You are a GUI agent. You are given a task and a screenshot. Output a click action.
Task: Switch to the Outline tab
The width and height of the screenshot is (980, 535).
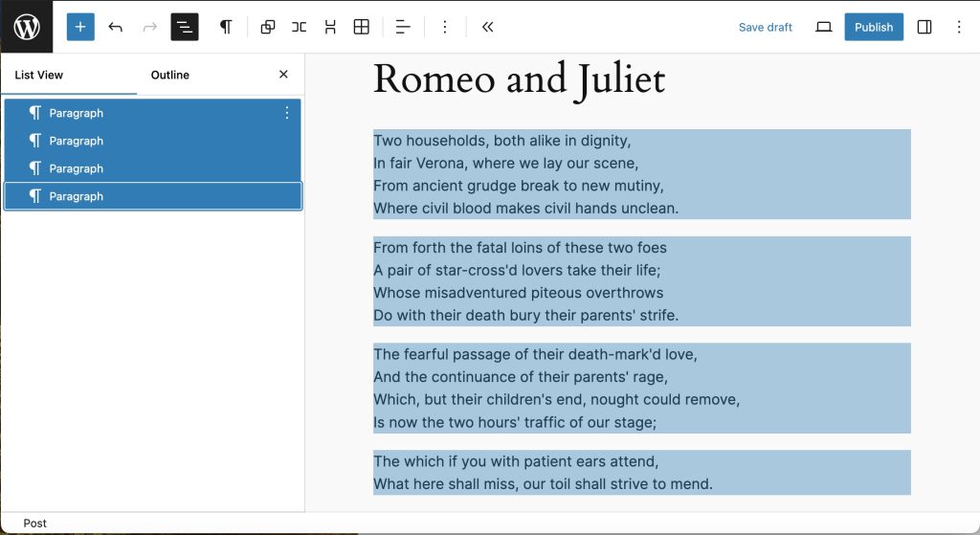pos(170,75)
